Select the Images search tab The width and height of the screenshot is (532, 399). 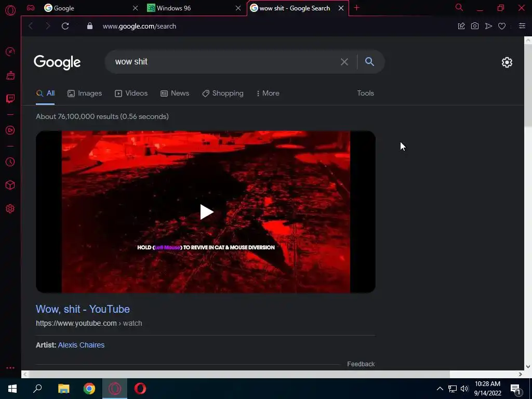(x=85, y=94)
